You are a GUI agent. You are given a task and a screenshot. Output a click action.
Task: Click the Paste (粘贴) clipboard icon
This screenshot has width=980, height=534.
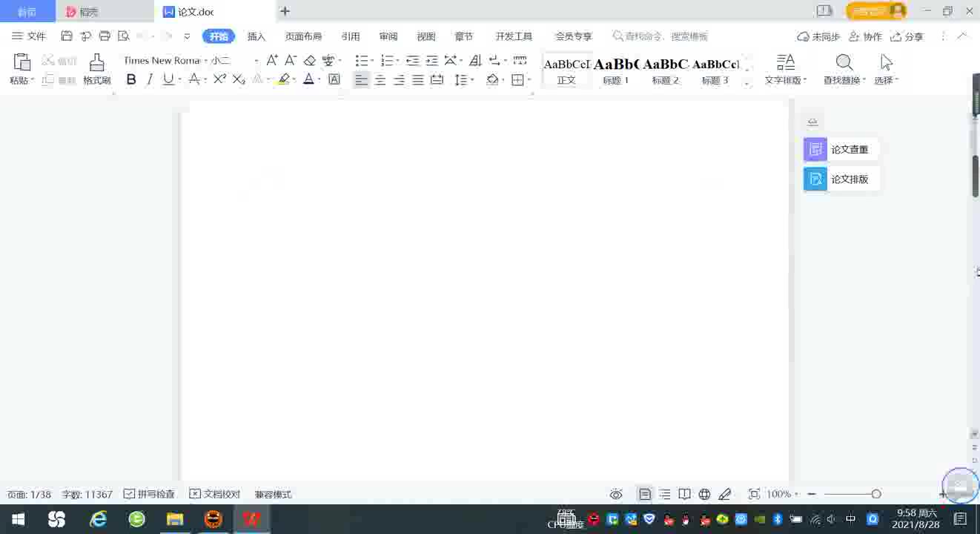click(21, 63)
